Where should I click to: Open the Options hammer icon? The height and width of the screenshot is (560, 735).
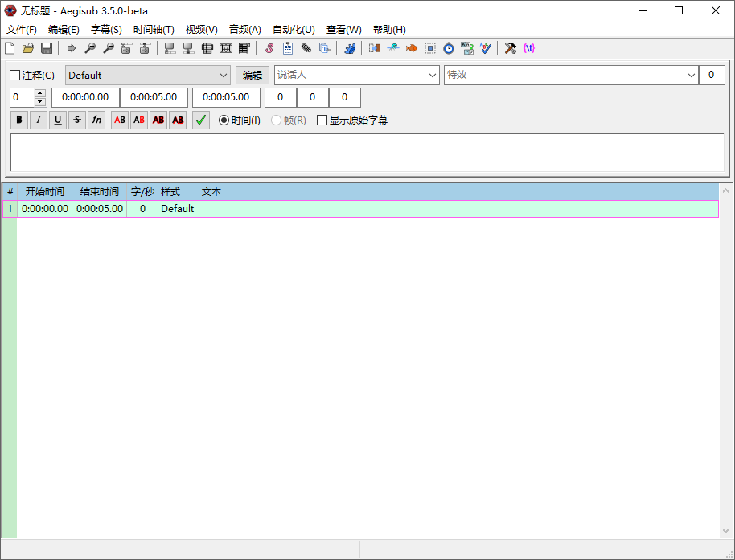(511, 48)
